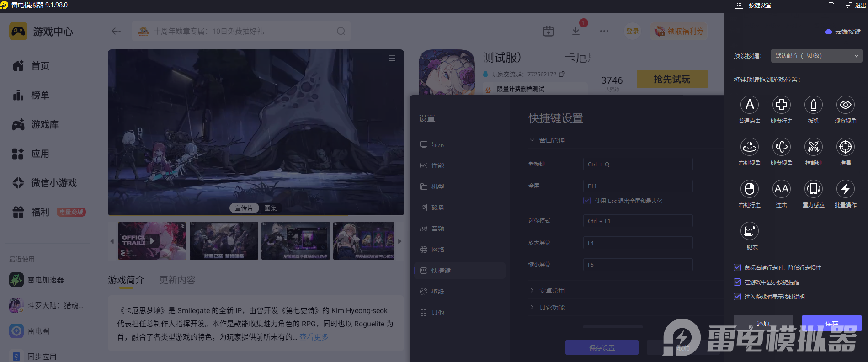Uncheck 使用 Esc 退出全屏和最大化
This screenshot has width=868, height=362.
(587, 201)
